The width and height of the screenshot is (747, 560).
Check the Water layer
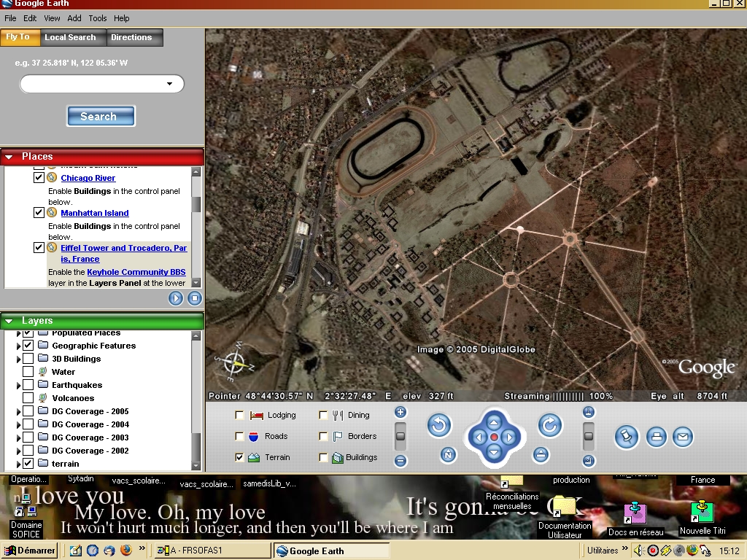(28, 371)
